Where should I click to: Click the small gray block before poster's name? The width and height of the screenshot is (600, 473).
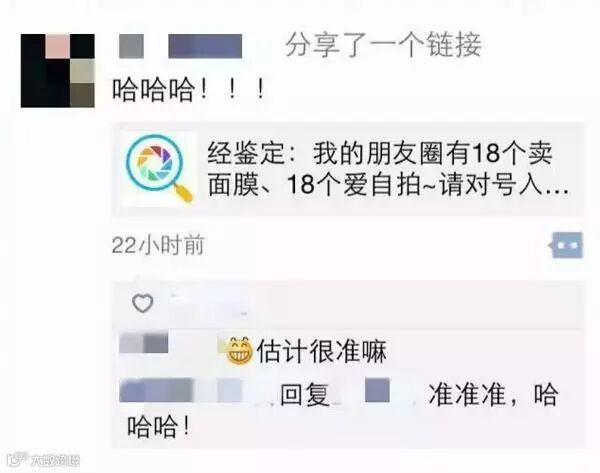click(x=131, y=46)
